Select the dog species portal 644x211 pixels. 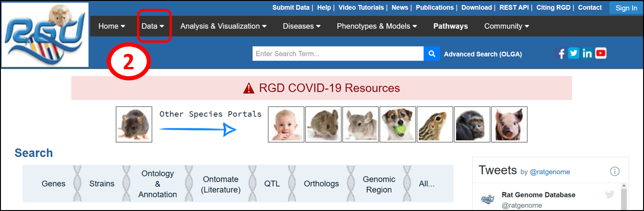coord(397,124)
